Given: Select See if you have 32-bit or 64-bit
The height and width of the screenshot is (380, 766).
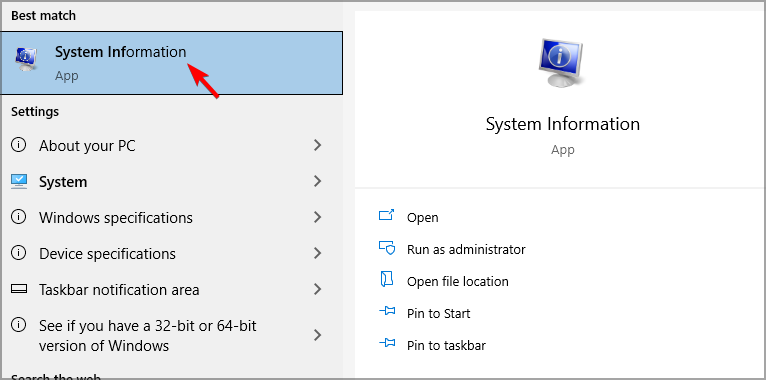Looking at the screenshot, I should point(171,336).
